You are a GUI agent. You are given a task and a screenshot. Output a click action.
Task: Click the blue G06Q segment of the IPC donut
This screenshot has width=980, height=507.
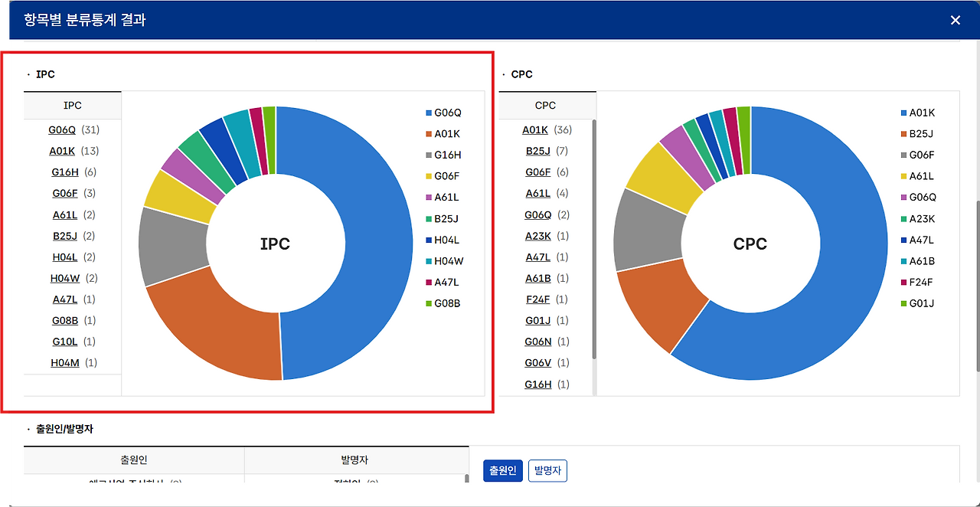pyautogui.click(x=360, y=245)
